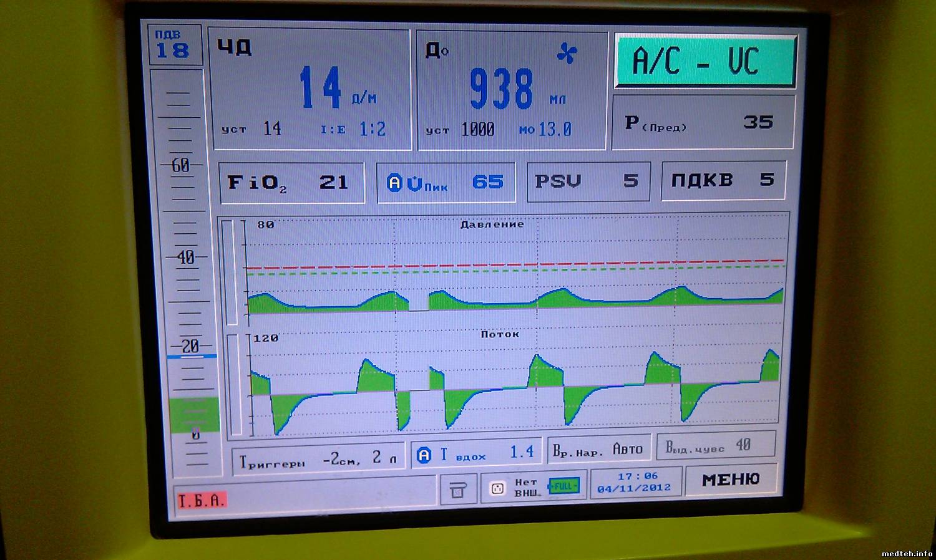Image resolution: width=936 pixels, height=560 pixels.
Task: Tap the blue fan icon in tidal volume panel
Action: point(567,54)
